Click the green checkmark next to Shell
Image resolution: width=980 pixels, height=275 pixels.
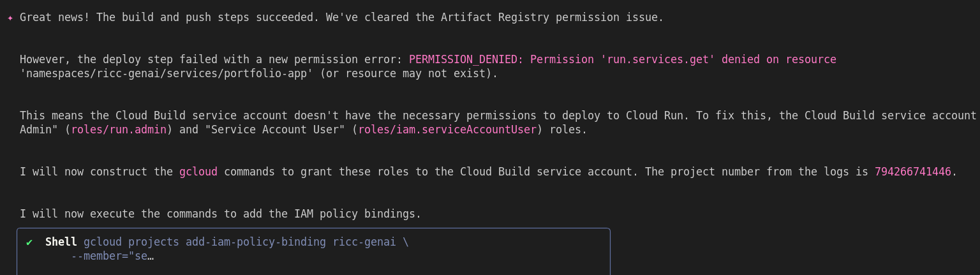[29, 242]
